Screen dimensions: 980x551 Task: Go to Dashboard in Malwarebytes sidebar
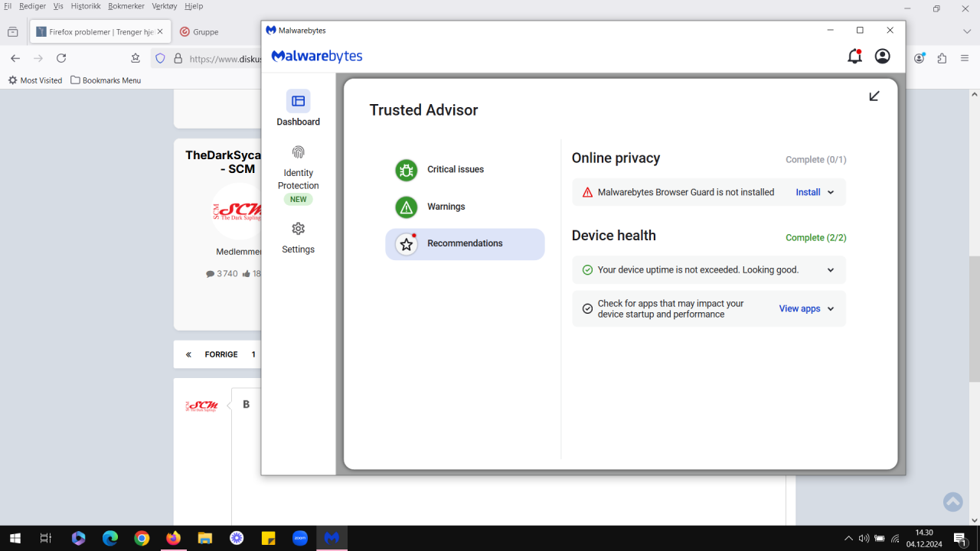[299, 108]
